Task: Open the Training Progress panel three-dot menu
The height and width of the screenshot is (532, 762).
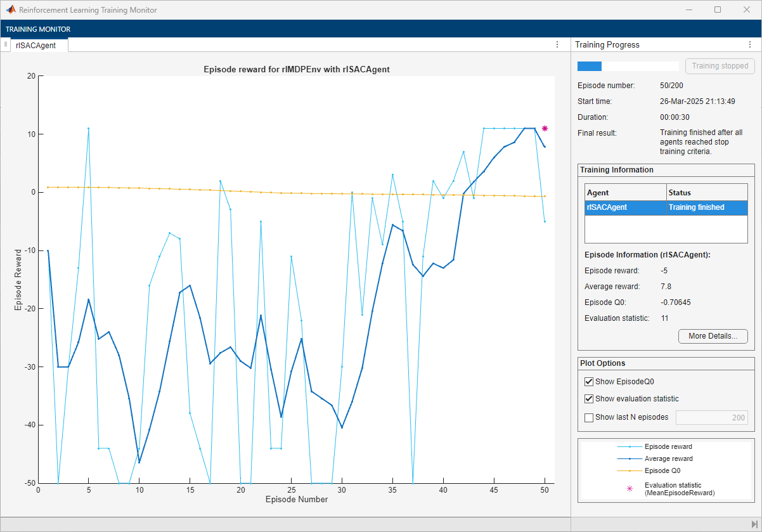Action: click(x=750, y=44)
